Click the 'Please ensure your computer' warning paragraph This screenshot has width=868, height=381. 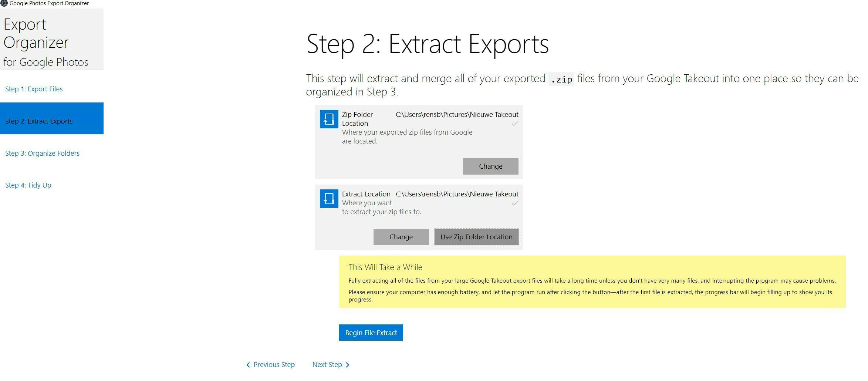point(590,296)
